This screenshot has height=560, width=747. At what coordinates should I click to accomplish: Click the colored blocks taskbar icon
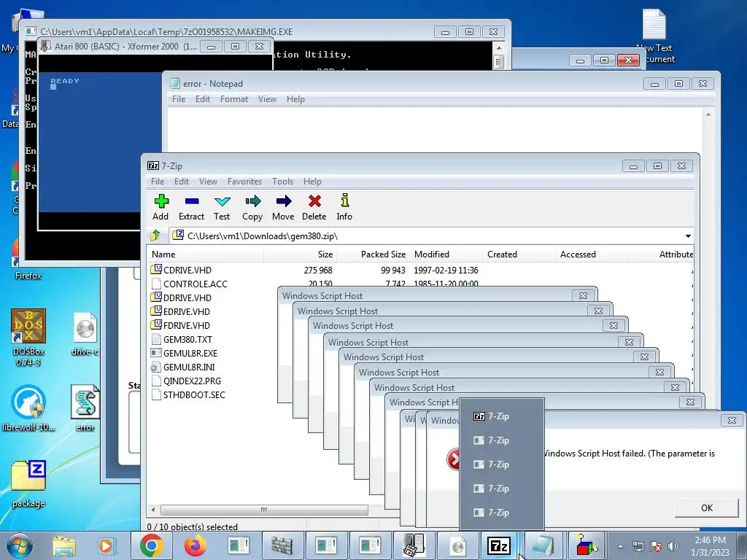[x=587, y=545]
